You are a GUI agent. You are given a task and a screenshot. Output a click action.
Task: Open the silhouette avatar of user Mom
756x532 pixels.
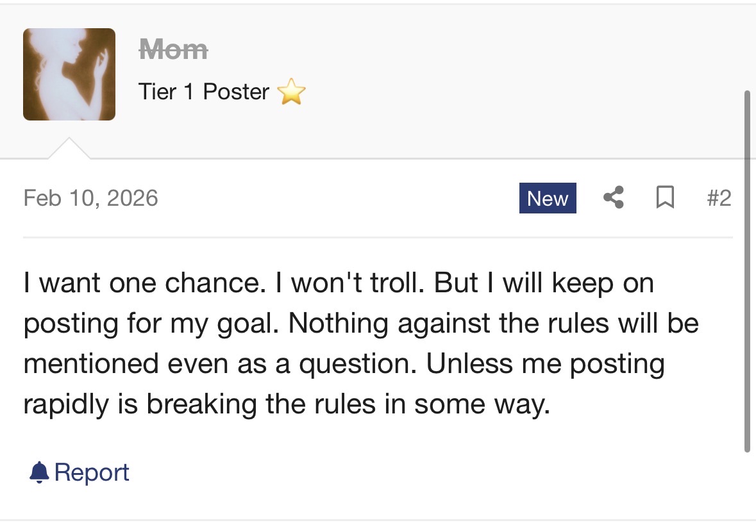point(69,74)
